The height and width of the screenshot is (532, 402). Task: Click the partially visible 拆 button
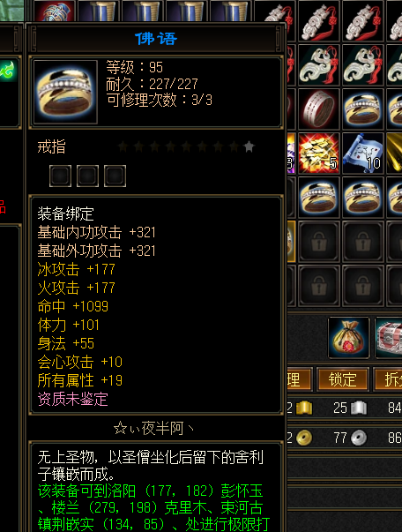pyautogui.click(x=389, y=379)
